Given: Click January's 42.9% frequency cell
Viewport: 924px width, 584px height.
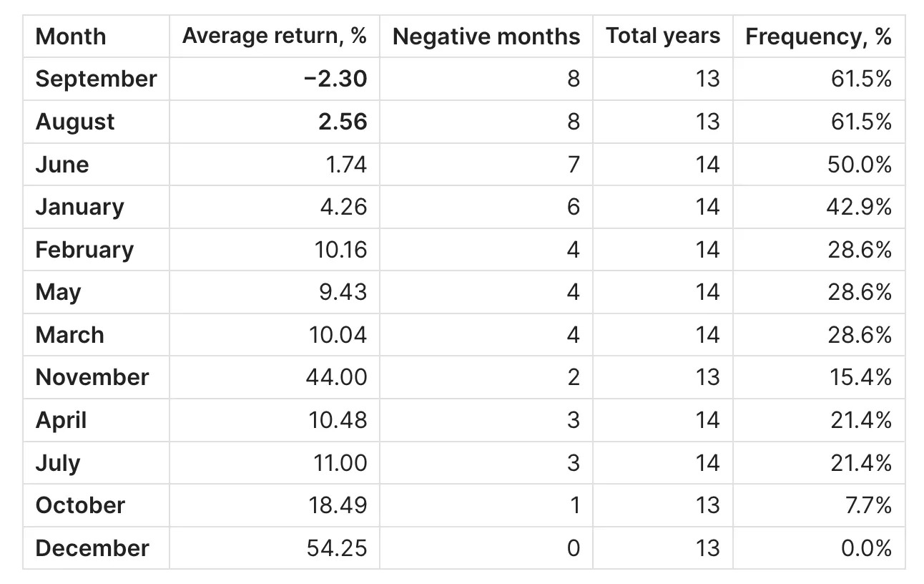Looking at the screenshot, I should (860, 207).
